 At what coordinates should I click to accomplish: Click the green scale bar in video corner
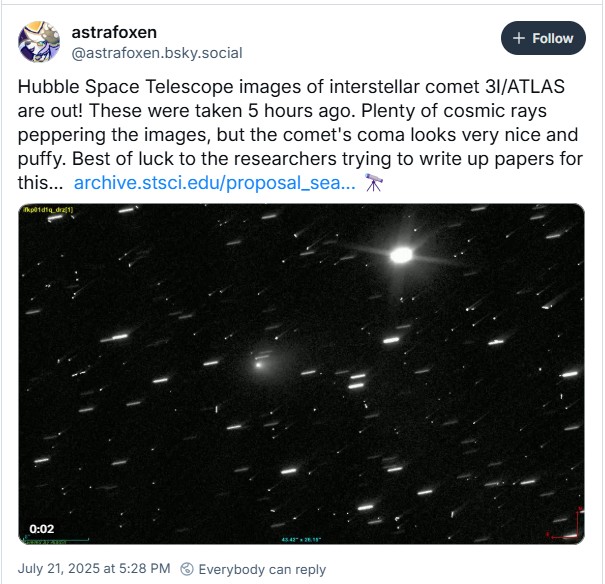point(43,541)
